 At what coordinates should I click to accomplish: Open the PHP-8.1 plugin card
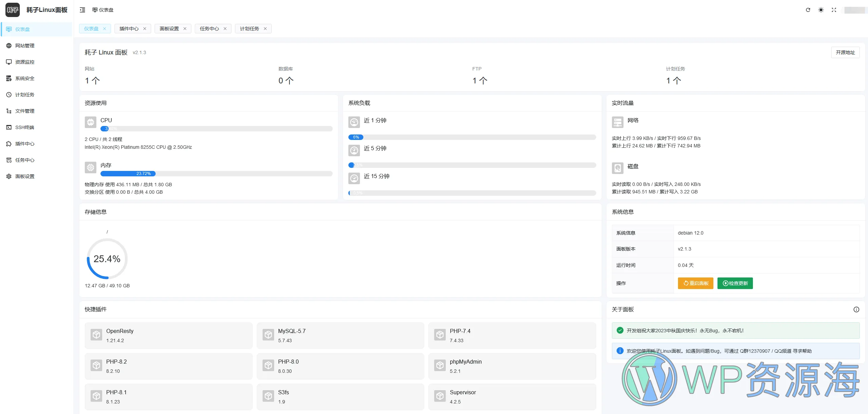[x=169, y=397]
